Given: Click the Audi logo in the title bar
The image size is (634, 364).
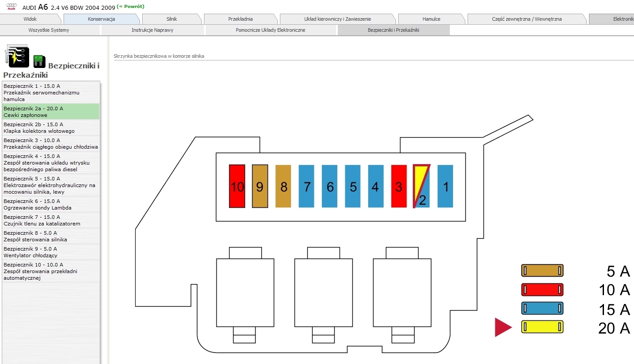Looking at the screenshot, I should pos(11,6).
